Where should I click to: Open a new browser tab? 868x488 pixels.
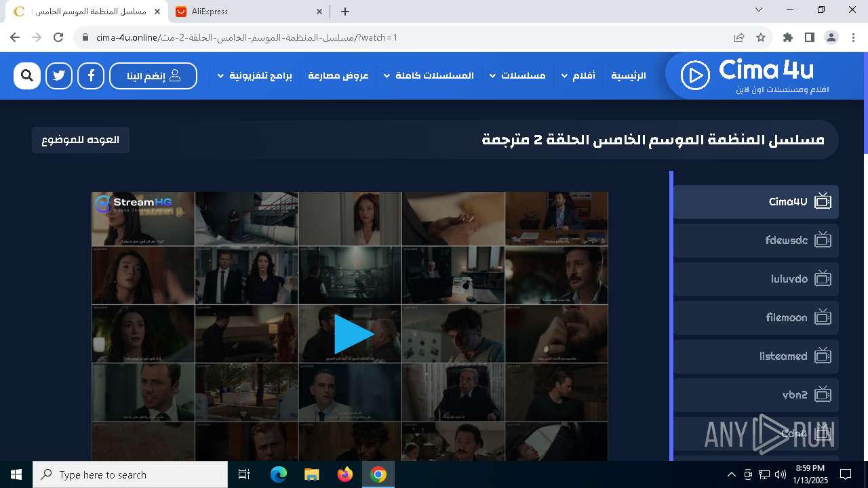coord(345,12)
